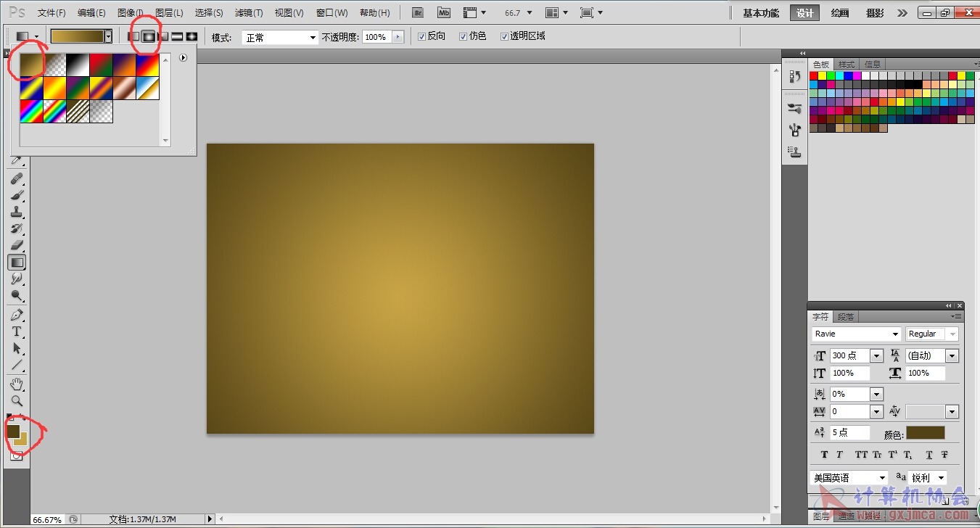Viewport: 980px width, 528px height.
Task: Open the 模式 blend mode dropdown
Action: click(x=280, y=37)
